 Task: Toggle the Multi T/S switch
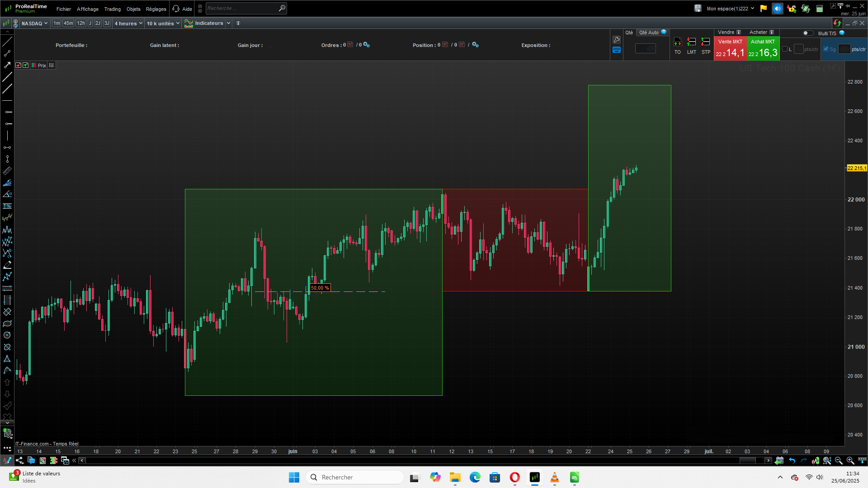pyautogui.click(x=807, y=33)
